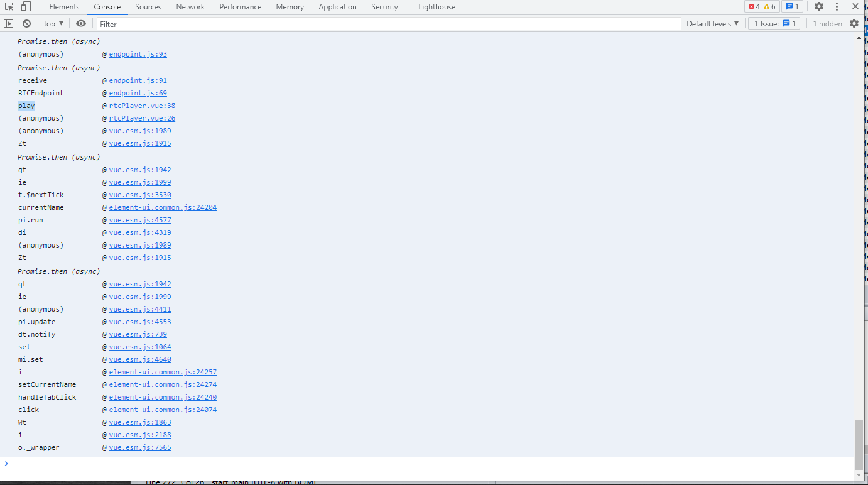
Task: Reveal the 1 hidden console message
Action: pyautogui.click(x=828, y=23)
